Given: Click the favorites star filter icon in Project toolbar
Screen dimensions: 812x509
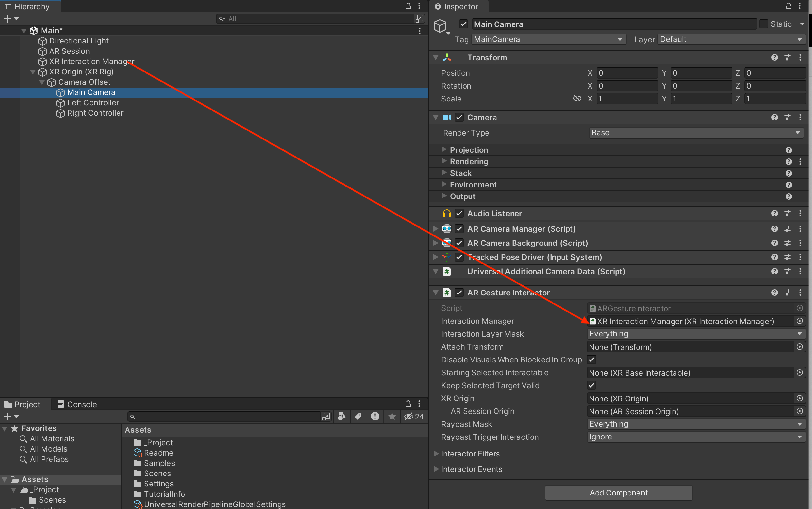Looking at the screenshot, I should [x=392, y=417].
